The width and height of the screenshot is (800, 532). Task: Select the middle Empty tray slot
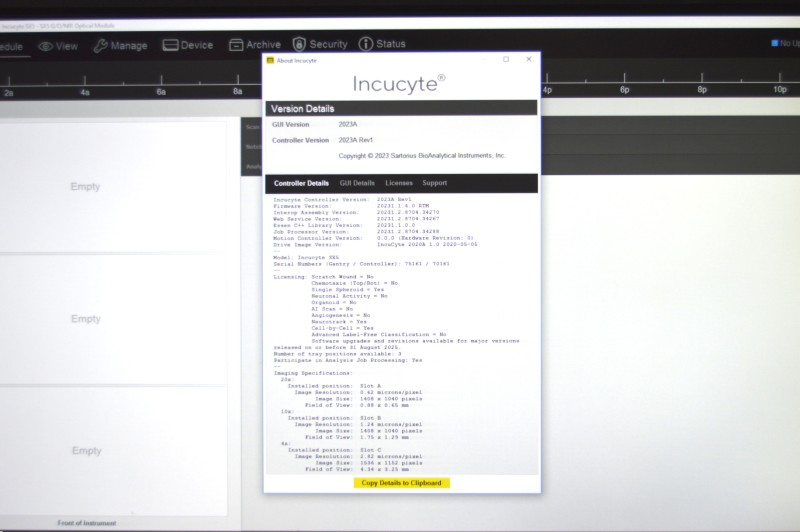[86, 319]
